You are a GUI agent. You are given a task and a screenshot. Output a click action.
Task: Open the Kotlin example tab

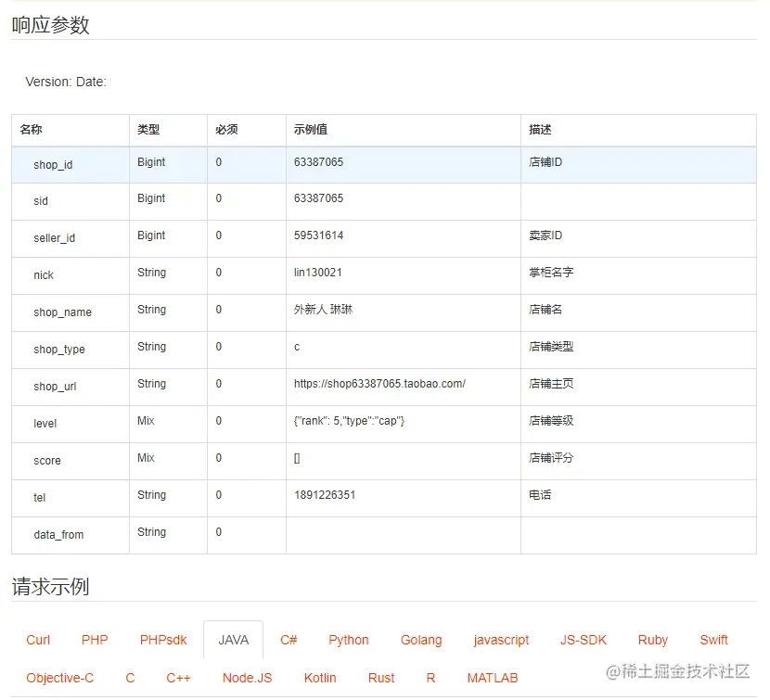click(x=320, y=678)
